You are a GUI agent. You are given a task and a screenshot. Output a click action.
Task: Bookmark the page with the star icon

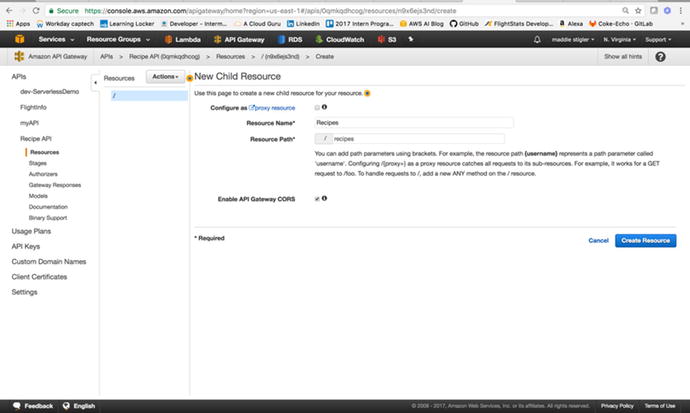638,10
